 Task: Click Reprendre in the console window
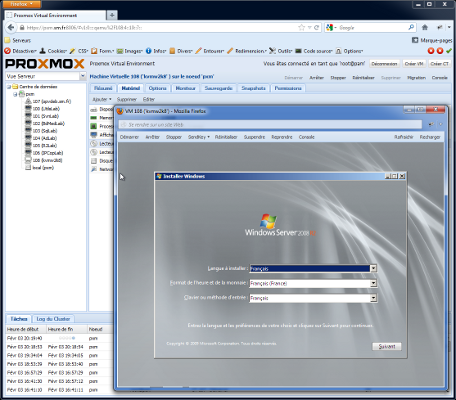point(282,137)
